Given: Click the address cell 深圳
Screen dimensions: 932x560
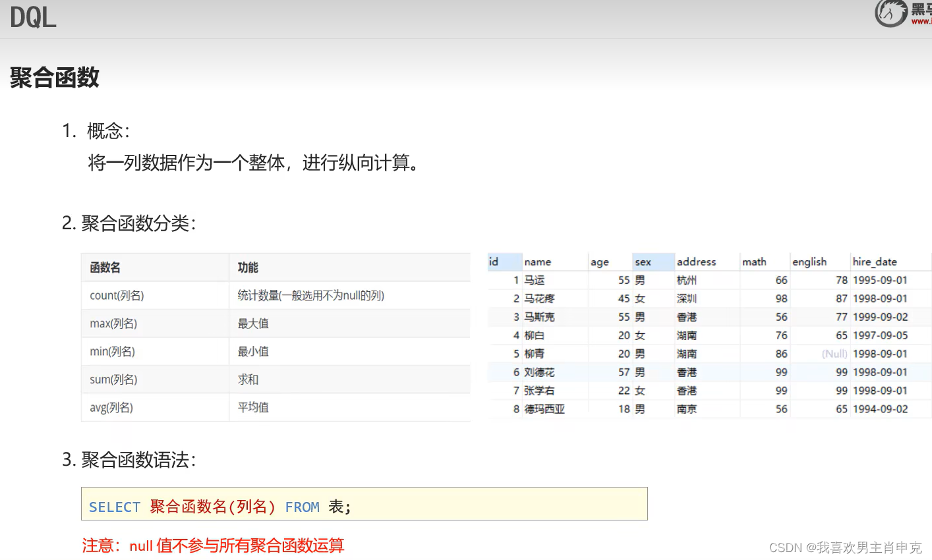Looking at the screenshot, I should pyautogui.click(x=687, y=298).
